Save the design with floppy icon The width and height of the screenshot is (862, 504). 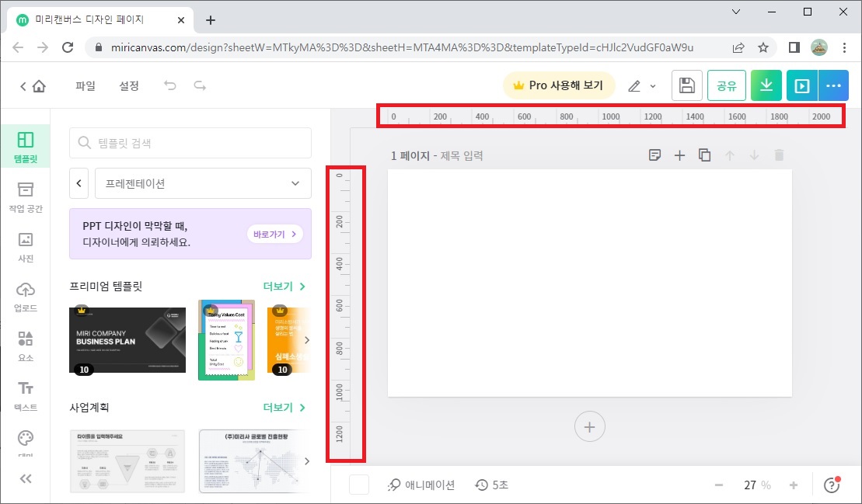click(x=686, y=85)
